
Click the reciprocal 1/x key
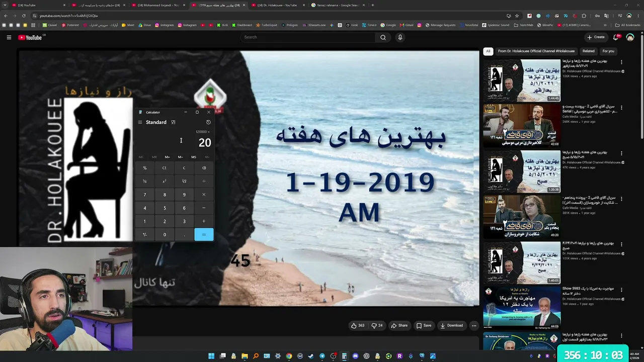tap(145, 181)
